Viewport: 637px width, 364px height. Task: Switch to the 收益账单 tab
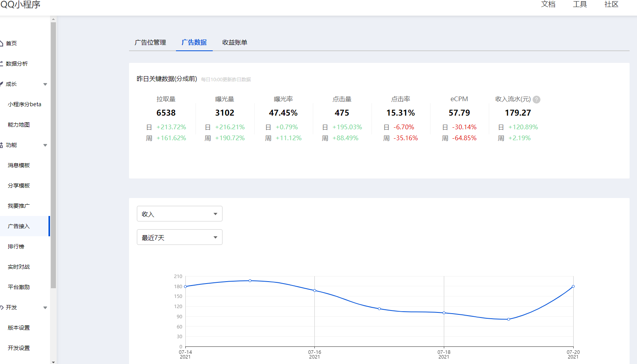(x=235, y=42)
